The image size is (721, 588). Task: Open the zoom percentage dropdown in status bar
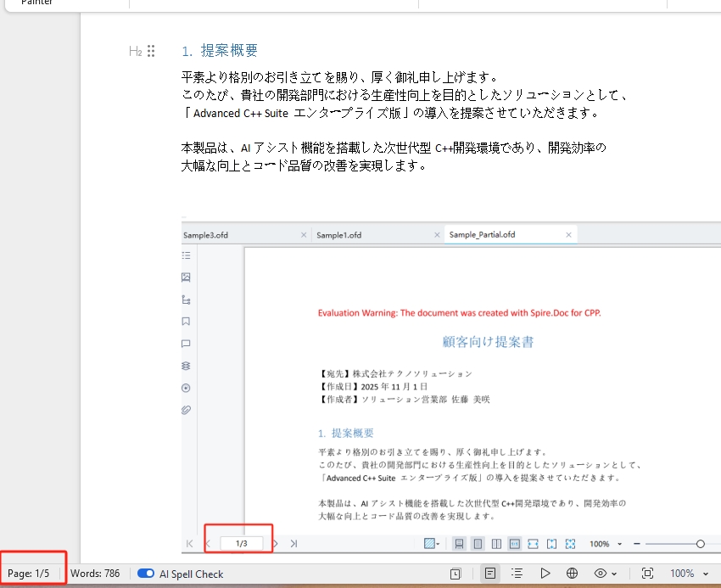click(x=691, y=574)
